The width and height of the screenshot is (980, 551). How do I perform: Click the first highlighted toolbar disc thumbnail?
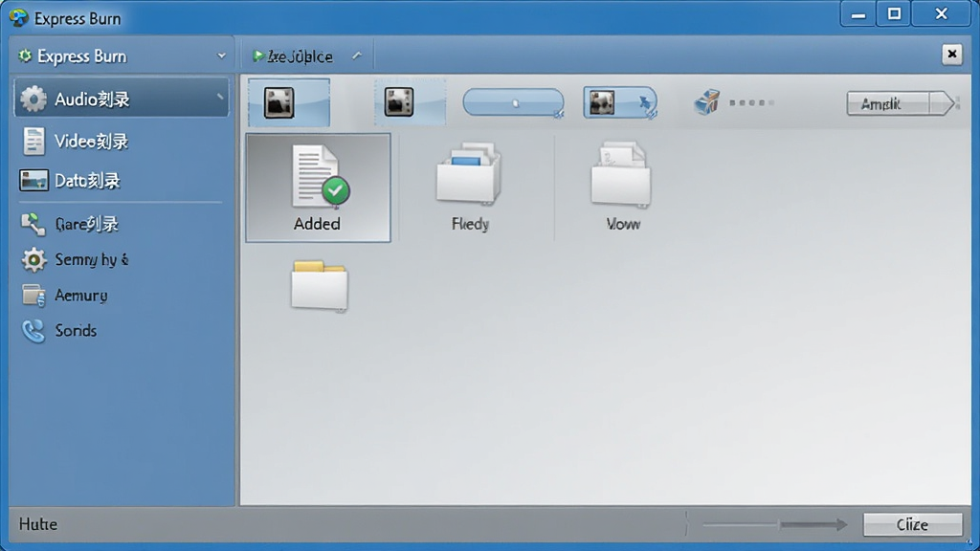tap(289, 102)
